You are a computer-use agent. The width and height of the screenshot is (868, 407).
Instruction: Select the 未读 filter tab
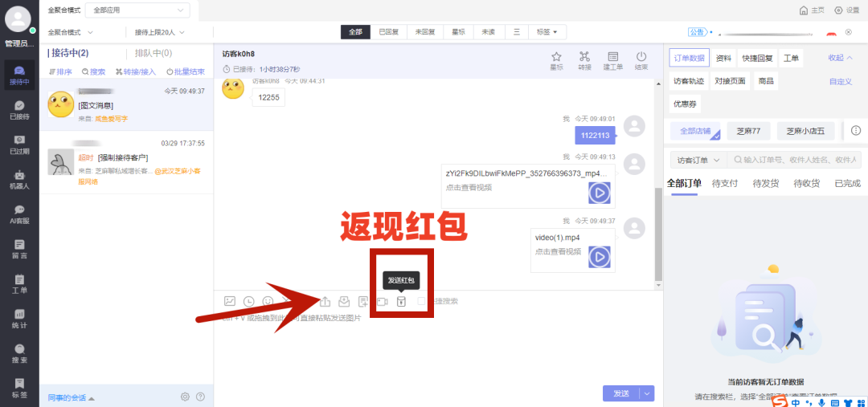[489, 32]
